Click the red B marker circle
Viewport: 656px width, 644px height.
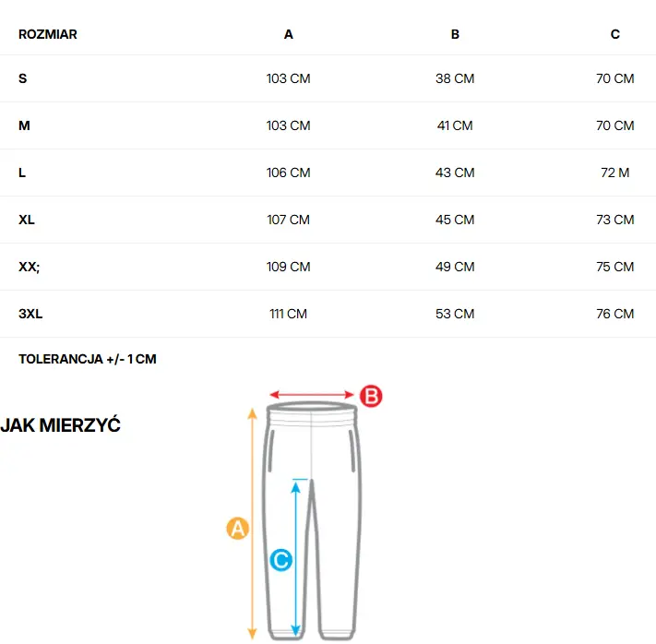(370, 396)
